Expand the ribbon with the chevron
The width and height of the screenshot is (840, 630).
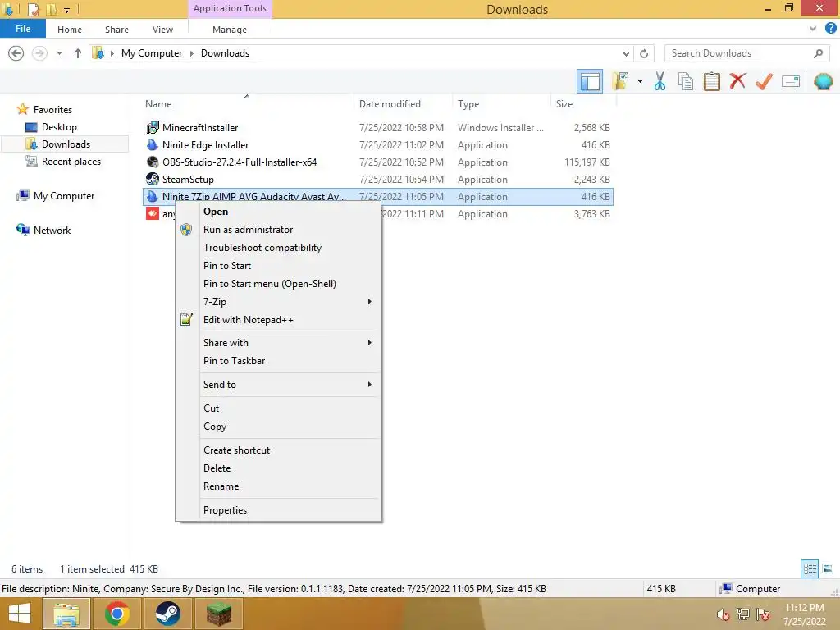pyautogui.click(x=813, y=29)
